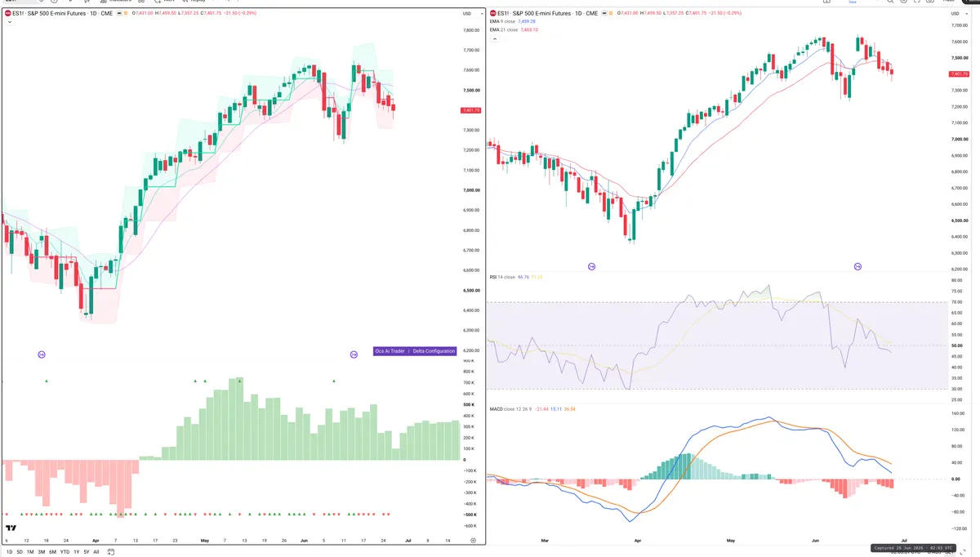Click the ES1! symbol title on right chart
This screenshot has width=980, height=557.
pos(548,13)
